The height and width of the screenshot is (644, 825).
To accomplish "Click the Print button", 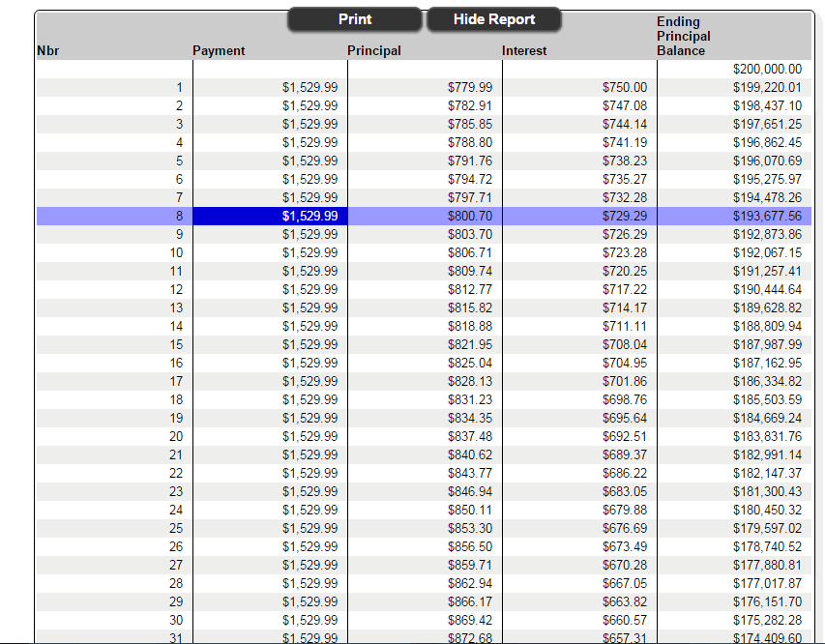I will point(355,19).
